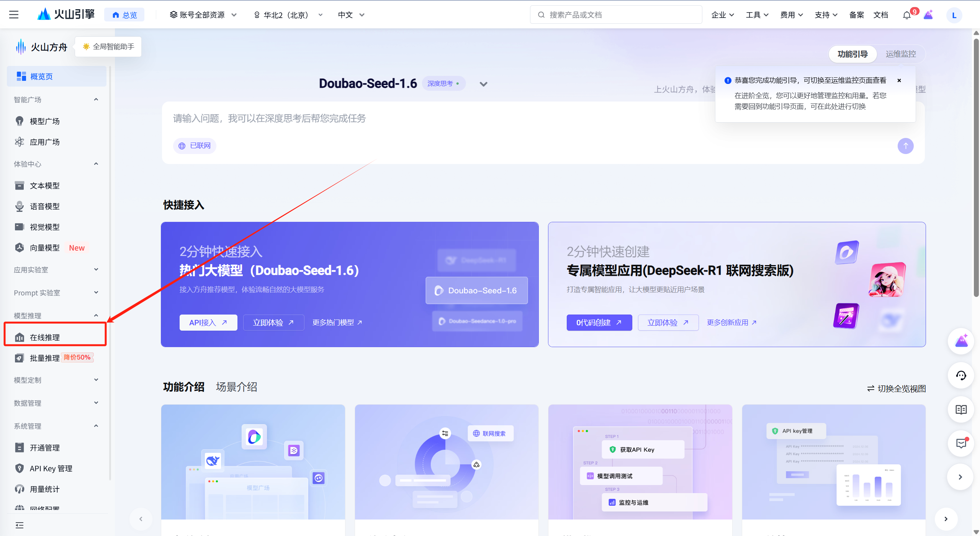Click the 0代码创建 button
The width and height of the screenshot is (980, 536).
coord(599,322)
